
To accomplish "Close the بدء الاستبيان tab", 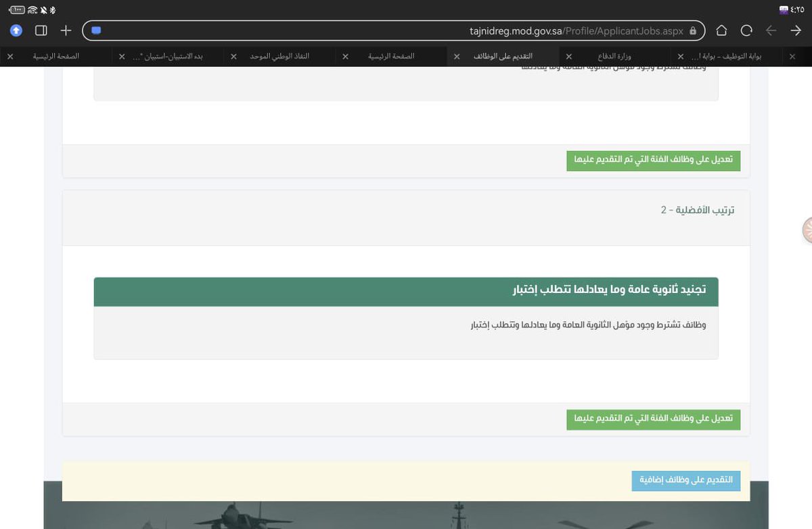I will tap(122, 57).
